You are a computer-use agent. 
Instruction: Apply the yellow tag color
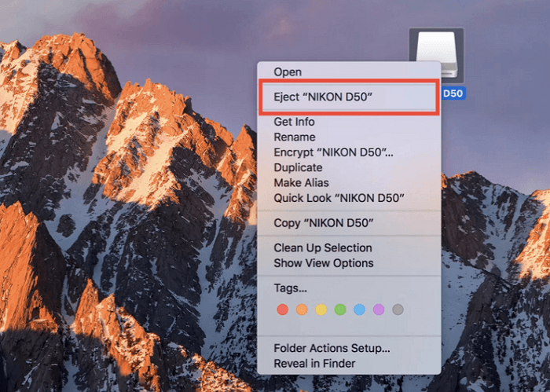point(321,310)
